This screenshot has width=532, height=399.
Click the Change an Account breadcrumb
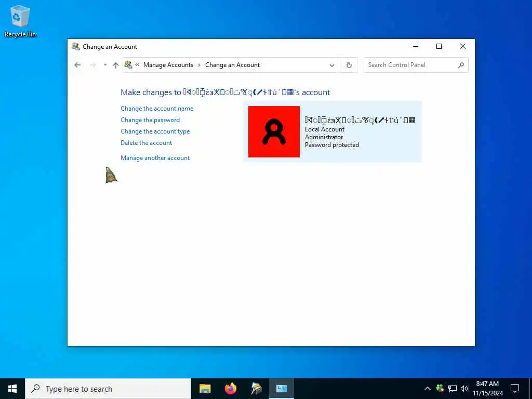[x=232, y=65]
